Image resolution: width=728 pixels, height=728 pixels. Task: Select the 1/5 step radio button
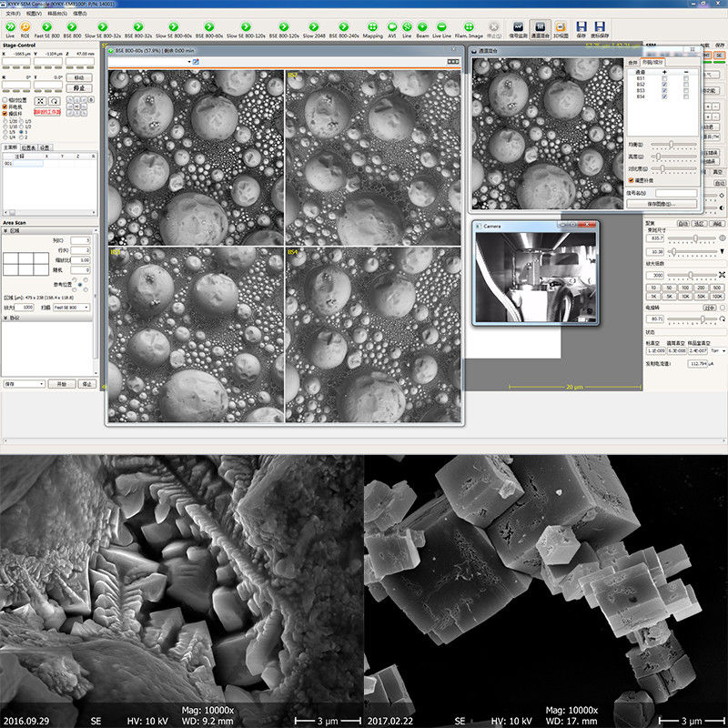tap(6, 132)
